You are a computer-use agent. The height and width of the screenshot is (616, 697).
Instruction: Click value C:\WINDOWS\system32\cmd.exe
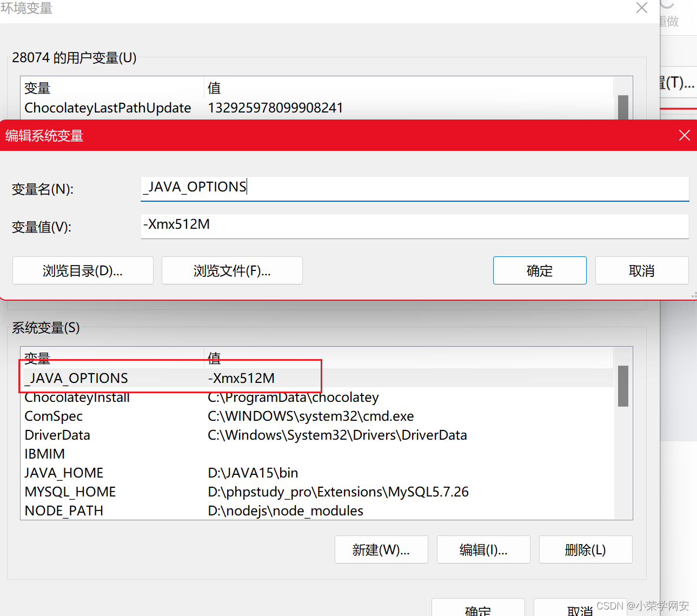(x=311, y=416)
